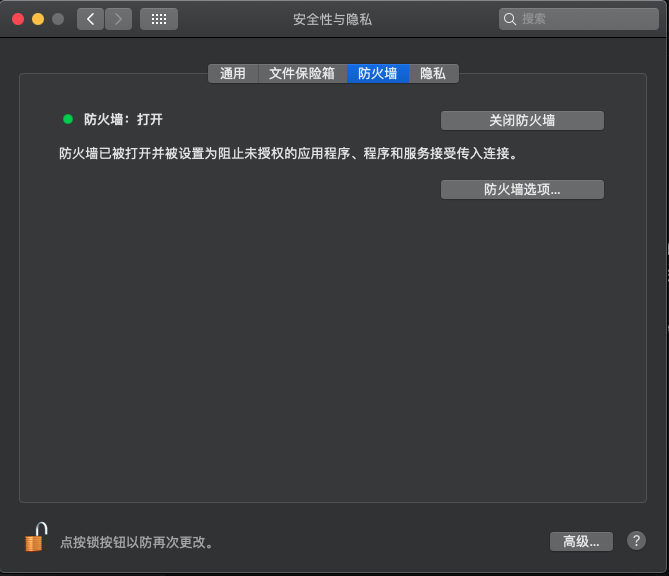Switch to the 隐私 tab
This screenshot has width=669, height=576.
(433, 73)
